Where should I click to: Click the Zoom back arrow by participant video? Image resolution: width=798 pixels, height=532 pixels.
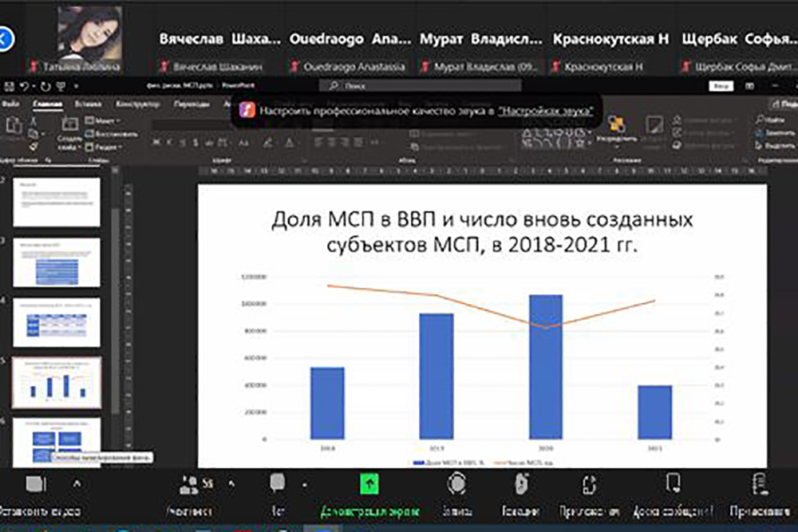coord(5,38)
